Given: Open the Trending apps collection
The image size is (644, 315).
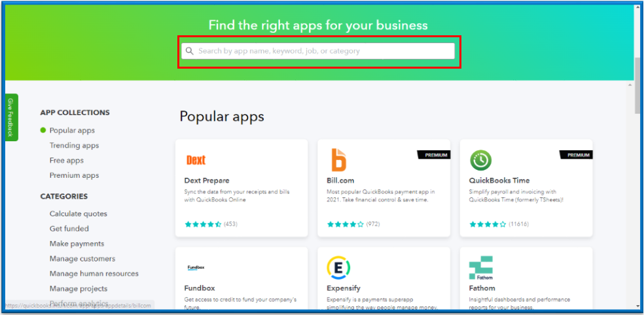Looking at the screenshot, I should click(x=75, y=146).
